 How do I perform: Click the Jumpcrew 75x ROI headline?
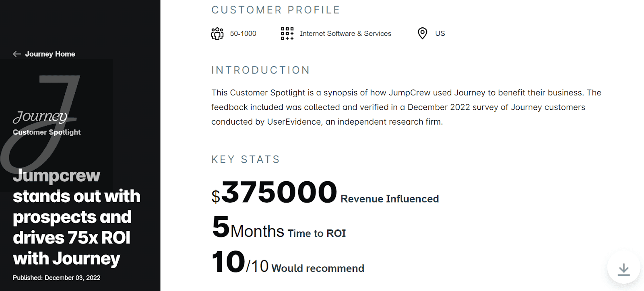pyautogui.click(x=76, y=217)
